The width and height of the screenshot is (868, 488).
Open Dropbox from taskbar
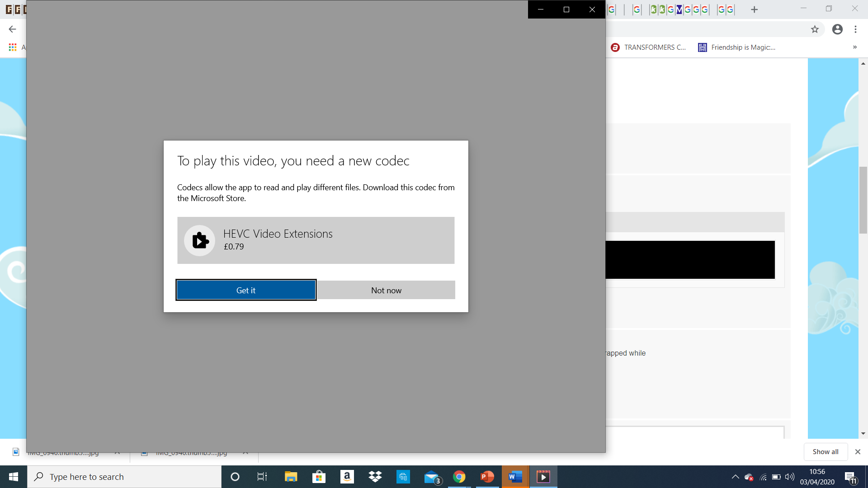(375, 477)
